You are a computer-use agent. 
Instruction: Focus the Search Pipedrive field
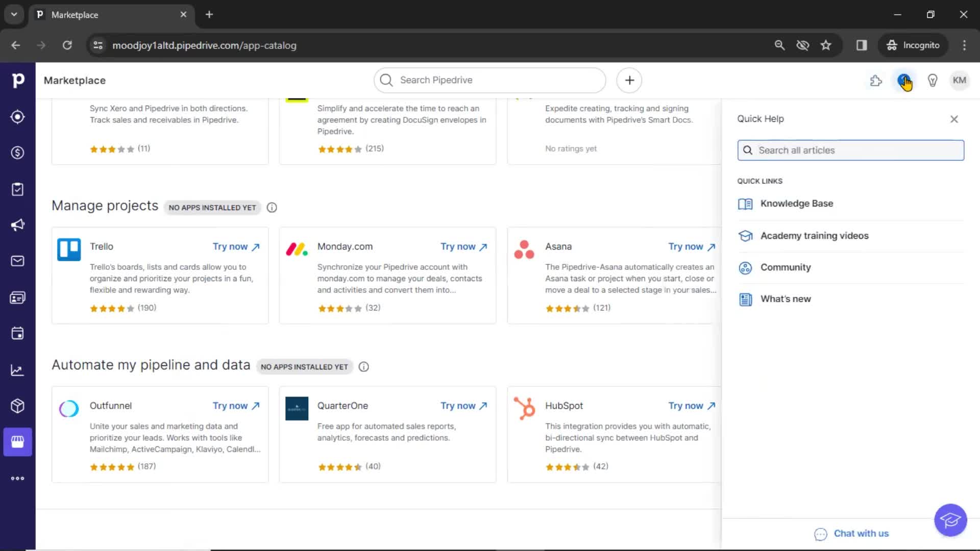489,80
